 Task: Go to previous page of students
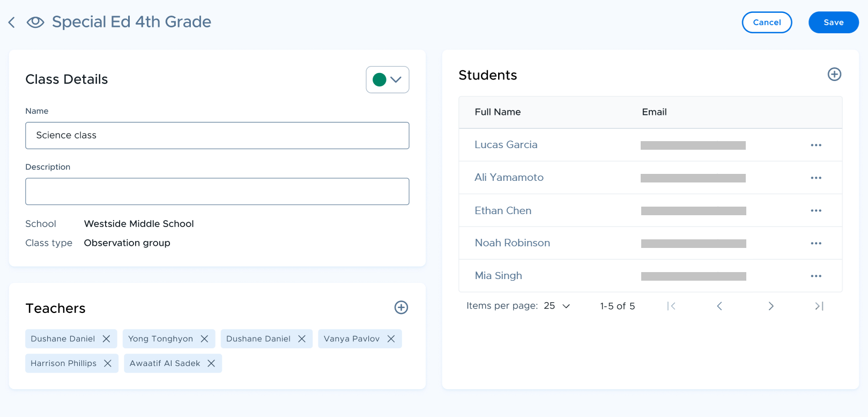point(719,306)
